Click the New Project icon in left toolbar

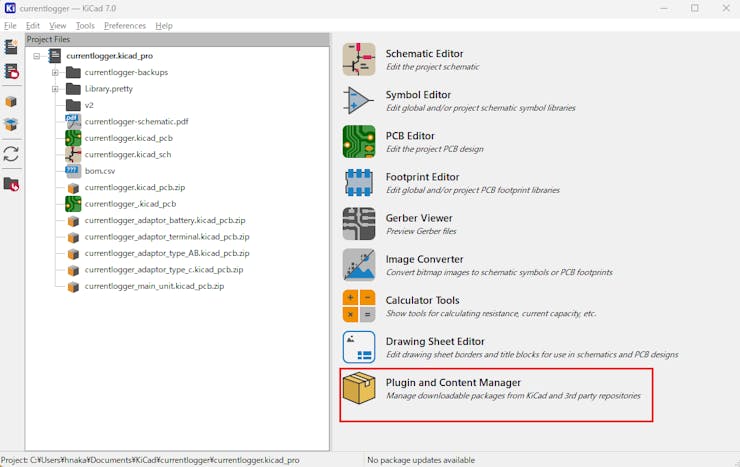[x=11, y=47]
